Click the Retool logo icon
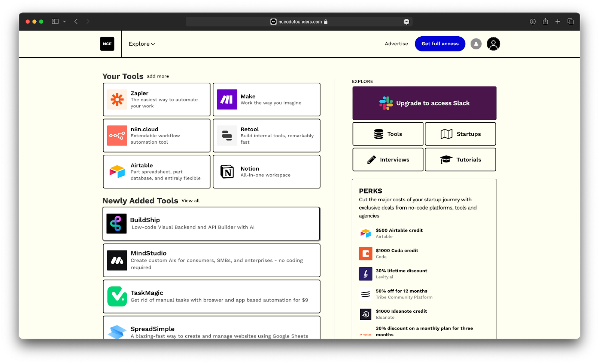Viewport: 599px width, 364px height. point(227,135)
